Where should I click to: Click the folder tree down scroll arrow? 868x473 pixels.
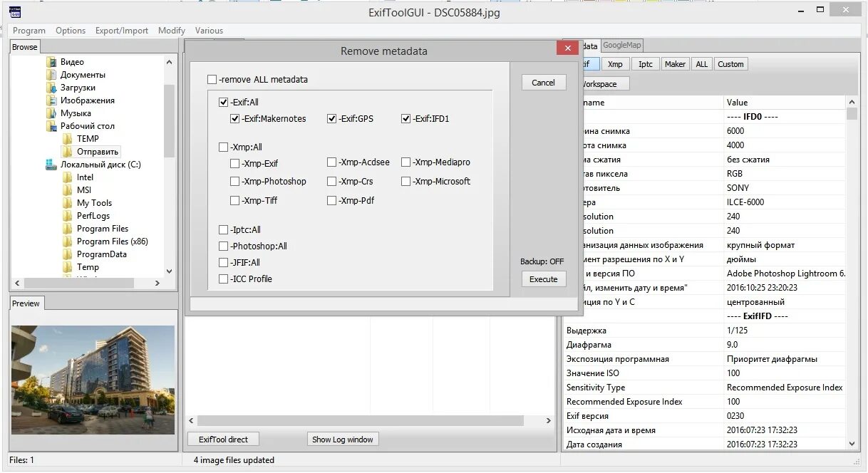169,271
